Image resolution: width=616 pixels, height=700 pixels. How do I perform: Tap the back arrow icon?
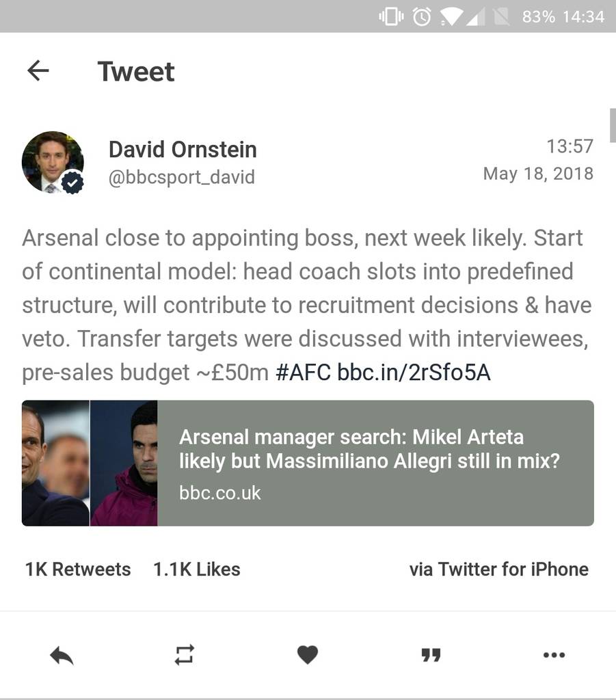coord(38,70)
